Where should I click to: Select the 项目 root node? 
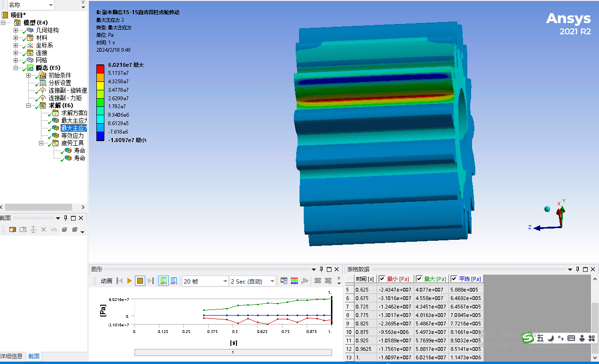18,15
